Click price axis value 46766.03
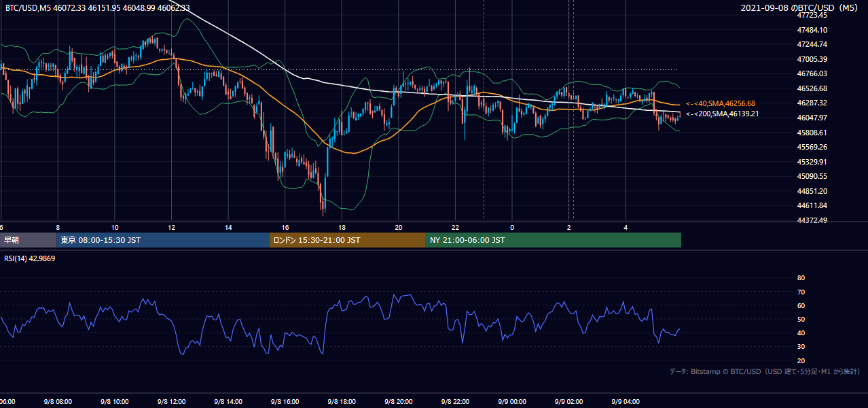The height and width of the screenshot is (408, 868). point(812,73)
